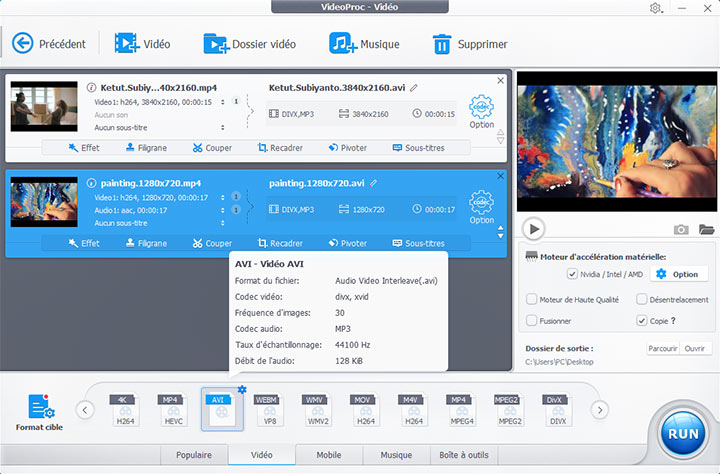720x474 pixels.
Task: Switch to the Mobile tab
Action: [x=328, y=455]
